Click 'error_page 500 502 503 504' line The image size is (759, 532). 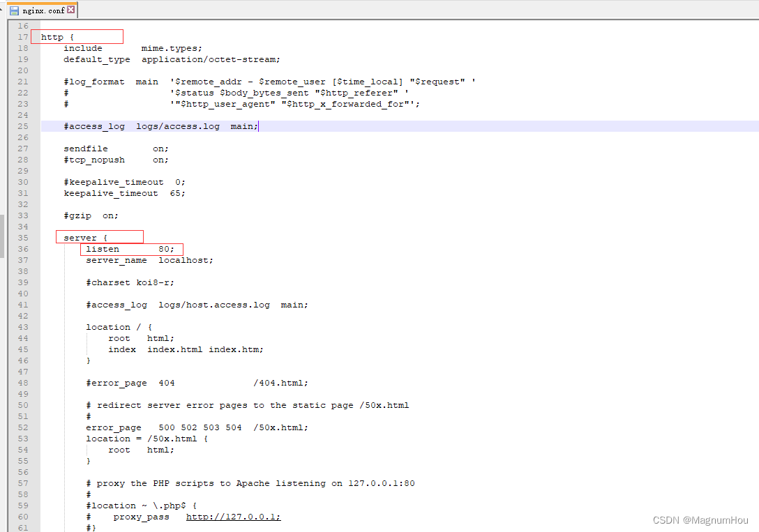(197, 427)
